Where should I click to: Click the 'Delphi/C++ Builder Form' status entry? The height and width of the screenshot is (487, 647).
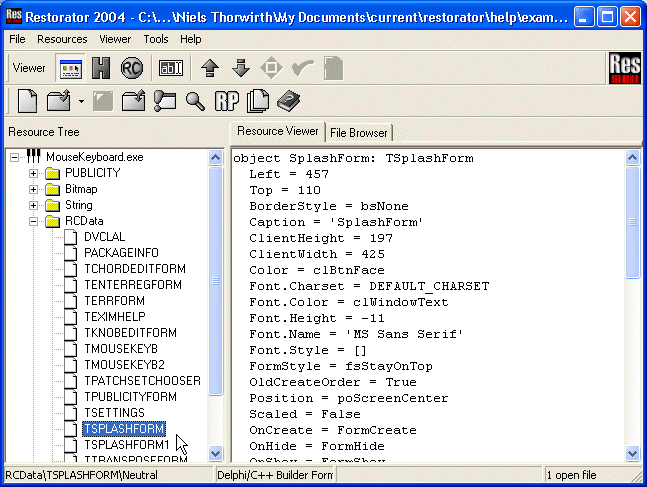tap(275, 475)
